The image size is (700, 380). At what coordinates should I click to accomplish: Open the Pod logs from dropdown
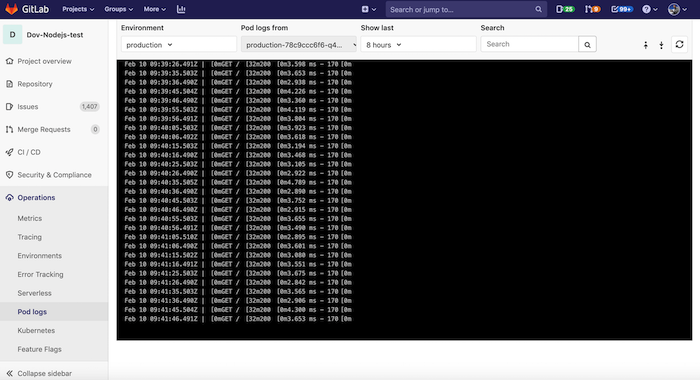click(299, 45)
